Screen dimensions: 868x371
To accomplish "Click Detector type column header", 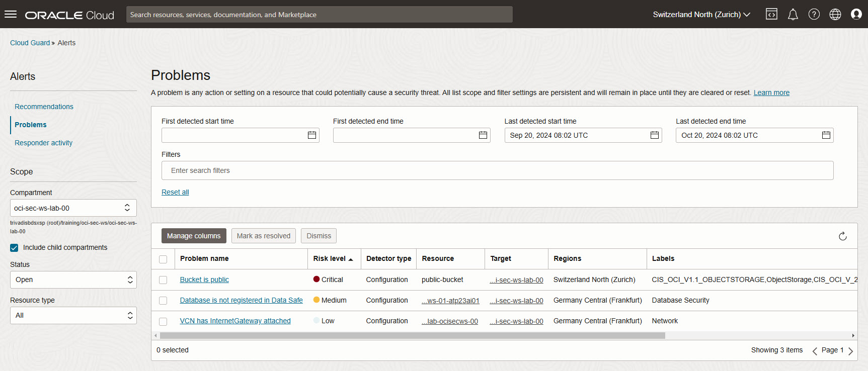I will point(388,258).
